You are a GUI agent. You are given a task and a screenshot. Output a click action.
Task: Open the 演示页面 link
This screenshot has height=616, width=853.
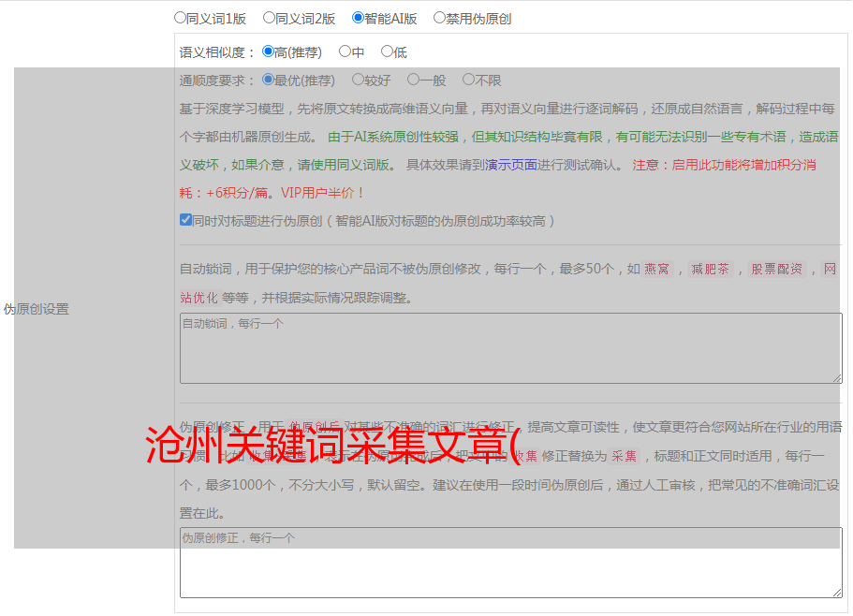pos(510,165)
